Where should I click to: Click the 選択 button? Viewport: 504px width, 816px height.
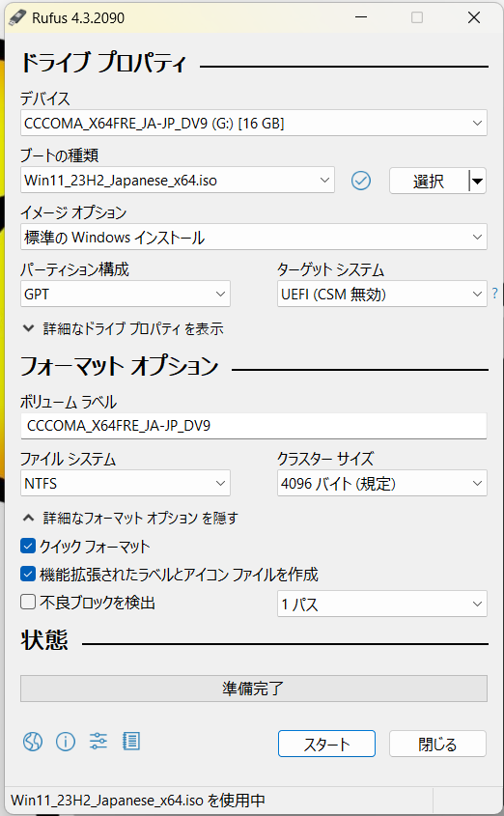point(429,182)
